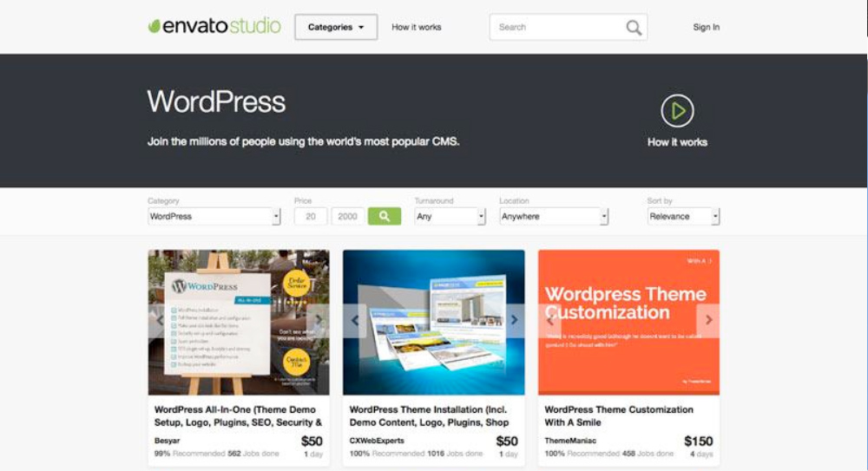868x471 pixels.
Task: View seller CXWebExperts' profile
Action: tap(377, 442)
